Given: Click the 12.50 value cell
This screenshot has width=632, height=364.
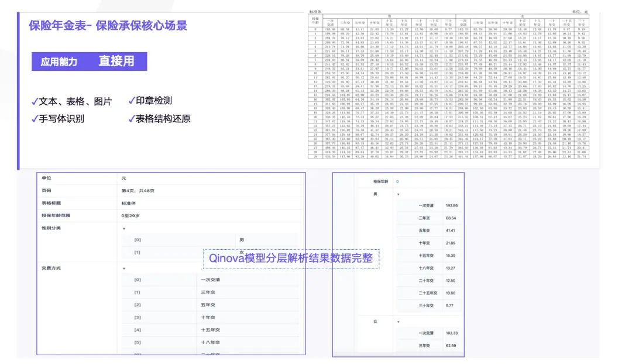Looking at the screenshot, I should pyautogui.click(x=450, y=280).
